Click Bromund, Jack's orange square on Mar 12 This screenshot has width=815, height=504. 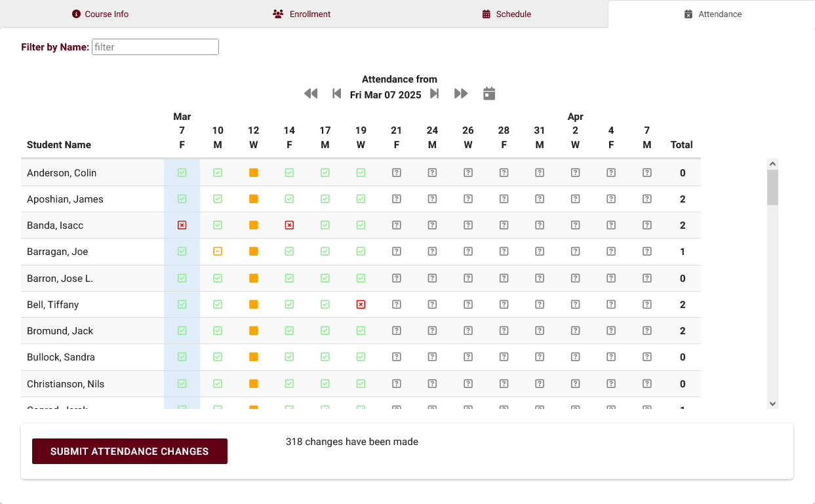(254, 331)
